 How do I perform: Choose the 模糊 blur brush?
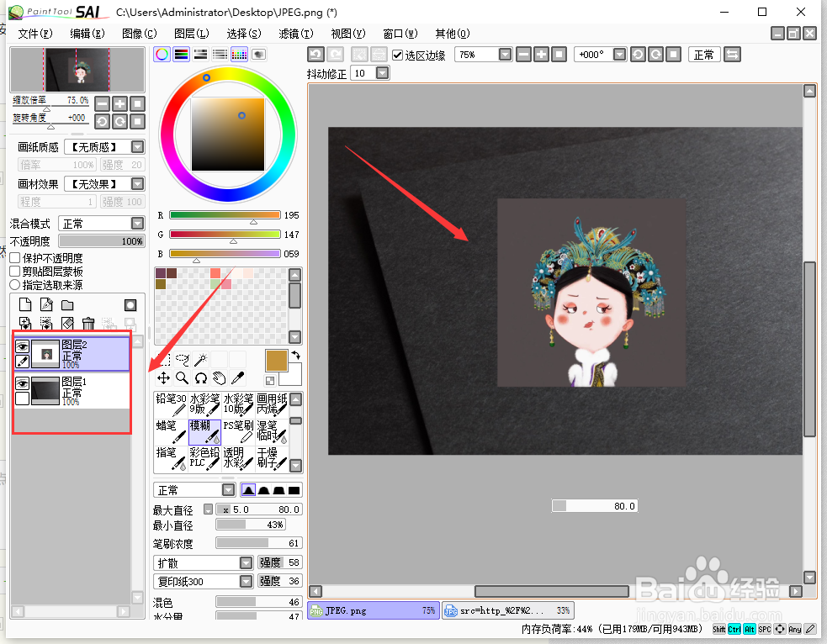click(204, 431)
